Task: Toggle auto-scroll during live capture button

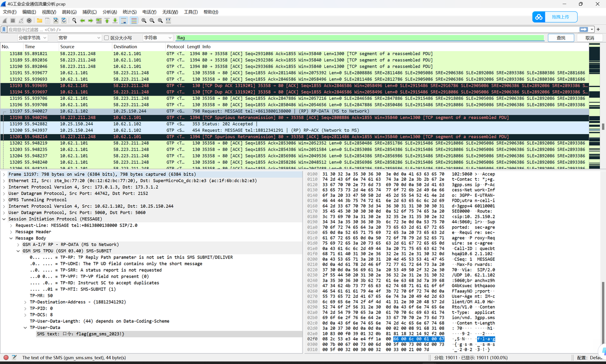Action: click(124, 20)
